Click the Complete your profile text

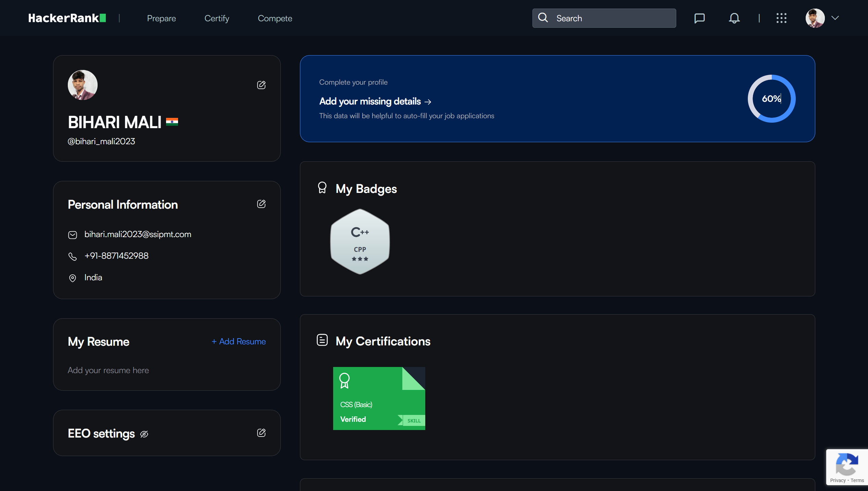tap(353, 82)
